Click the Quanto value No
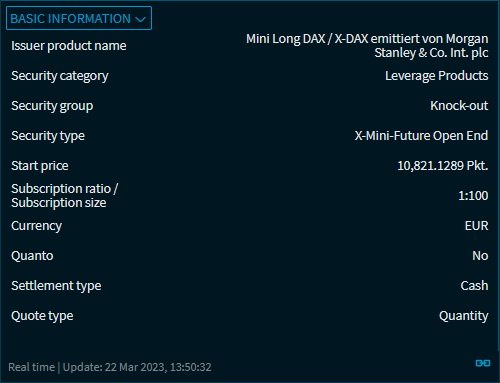Image resolution: width=500 pixels, height=383 pixels. tap(480, 256)
